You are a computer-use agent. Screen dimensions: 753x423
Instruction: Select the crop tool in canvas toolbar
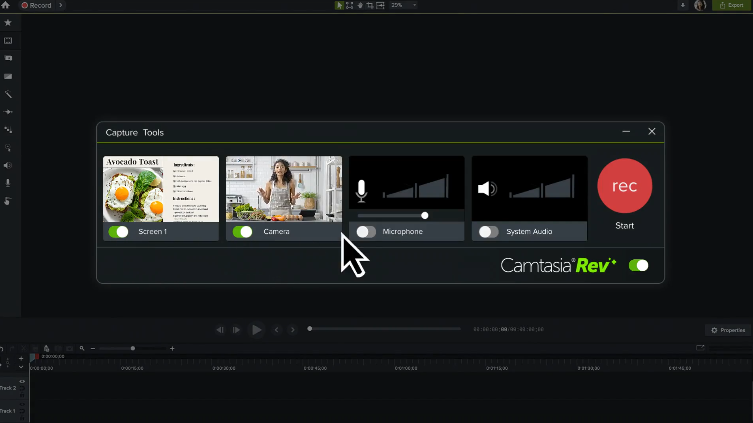[x=369, y=5]
